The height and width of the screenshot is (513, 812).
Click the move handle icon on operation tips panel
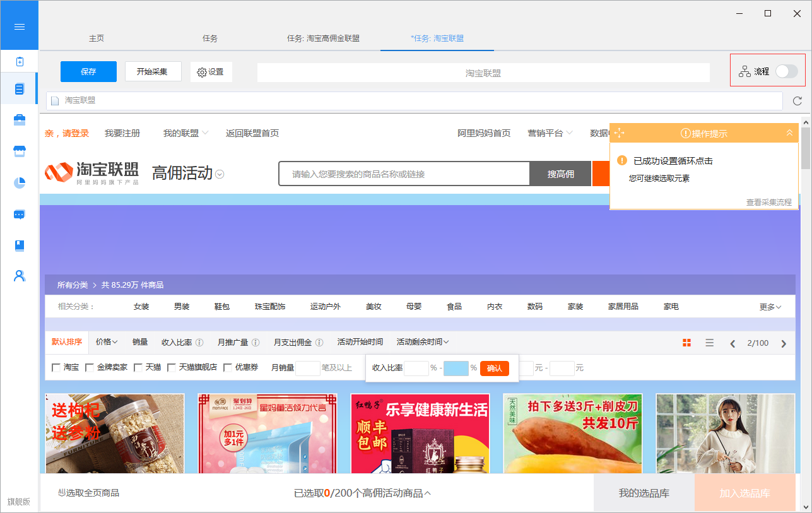[619, 133]
